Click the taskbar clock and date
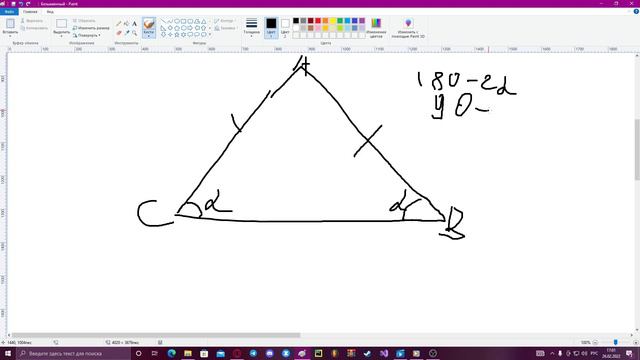 611,353
